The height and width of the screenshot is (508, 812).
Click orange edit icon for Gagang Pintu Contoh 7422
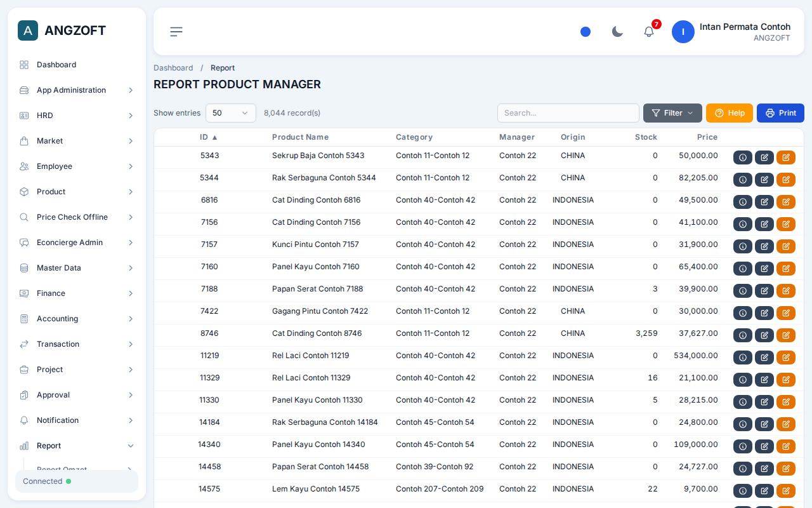click(786, 313)
